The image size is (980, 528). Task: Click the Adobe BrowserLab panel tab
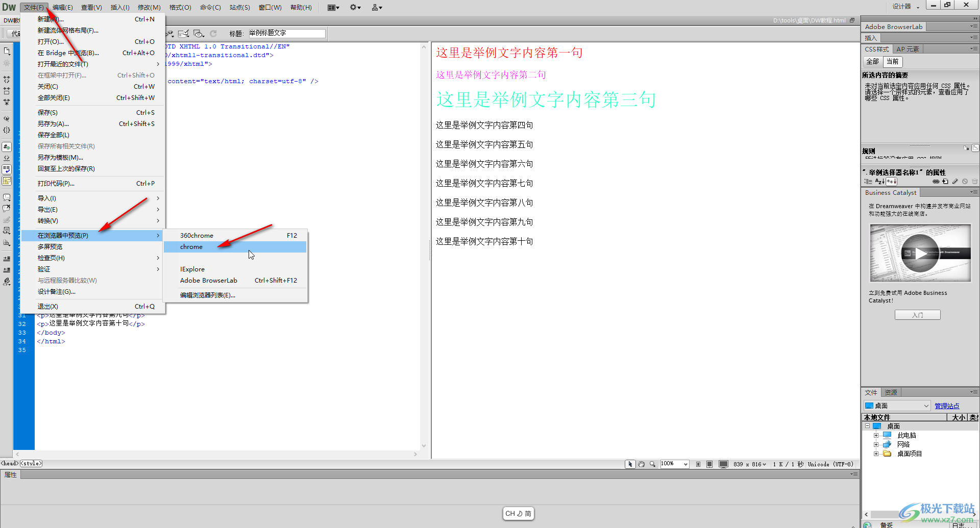coord(894,27)
